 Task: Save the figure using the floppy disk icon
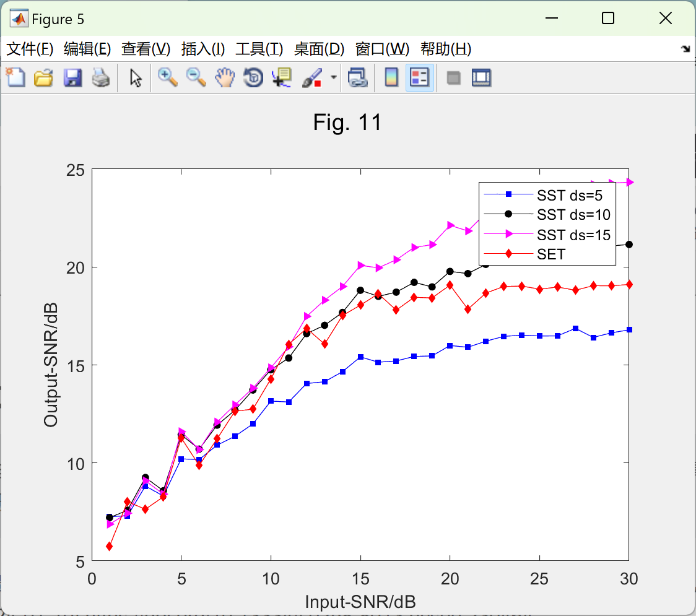click(x=72, y=77)
